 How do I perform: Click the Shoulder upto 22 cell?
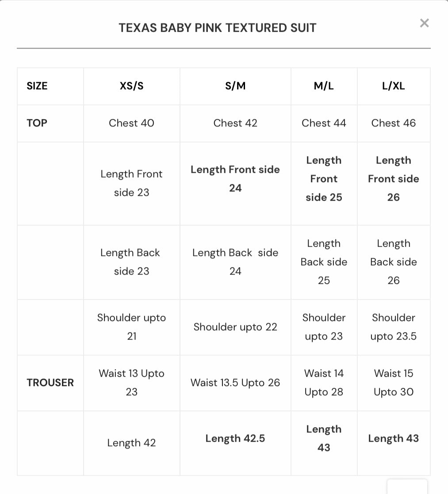[x=235, y=327]
